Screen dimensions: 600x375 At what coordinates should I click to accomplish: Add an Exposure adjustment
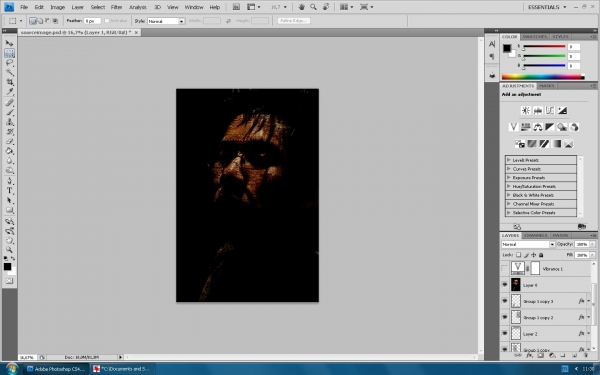pos(562,111)
